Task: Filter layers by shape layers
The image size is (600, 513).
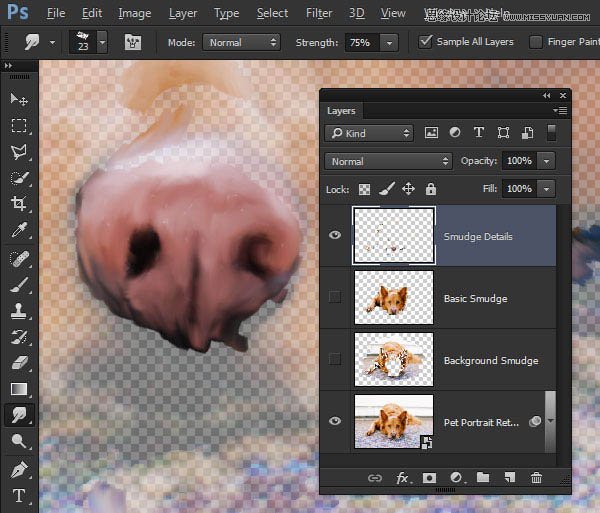Action: tap(503, 133)
